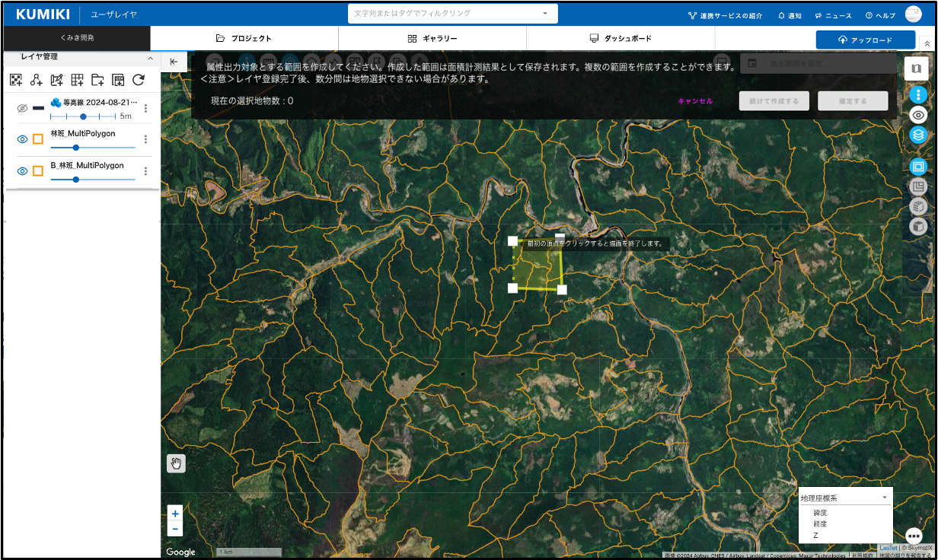Click the refresh layers icon
The width and height of the screenshot is (938, 560).
pos(139,80)
